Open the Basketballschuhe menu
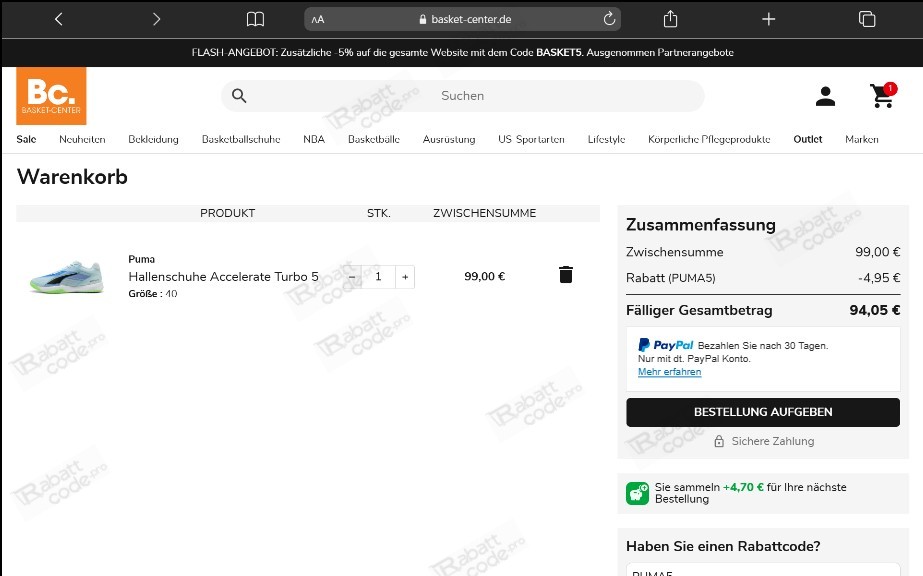Image resolution: width=923 pixels, height=576 pixels. (241, 139)
